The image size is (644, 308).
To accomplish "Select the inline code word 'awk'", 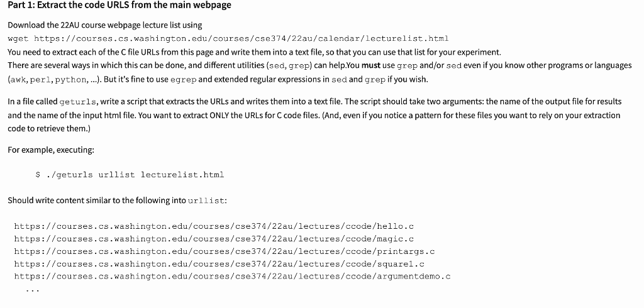I will click(x=18, y=80).
